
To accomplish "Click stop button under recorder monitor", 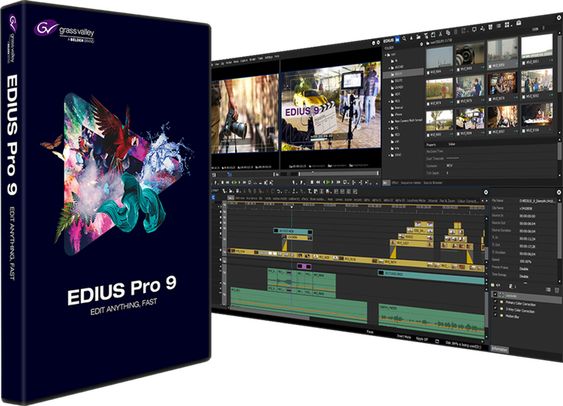I will [x=312, y=182].
